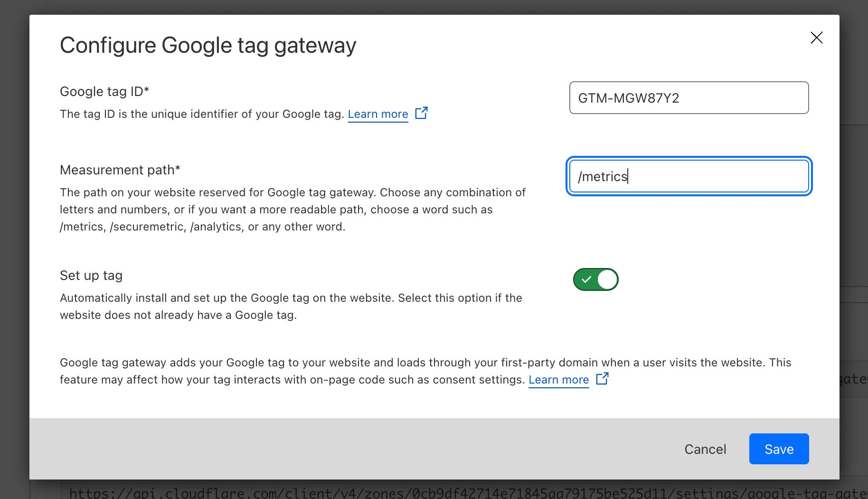
Task: Click the "Measurement path*" field label
Action: pyautogui.click(x=120, y=170)
